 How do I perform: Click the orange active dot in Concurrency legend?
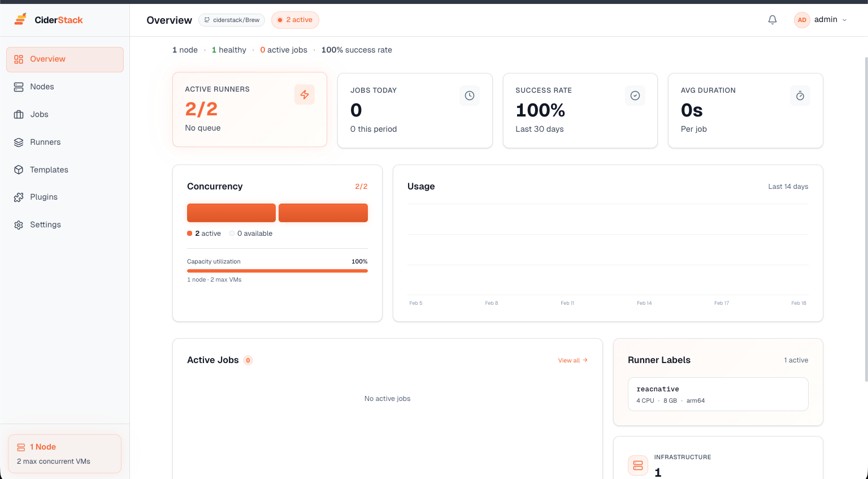[189, 233]
